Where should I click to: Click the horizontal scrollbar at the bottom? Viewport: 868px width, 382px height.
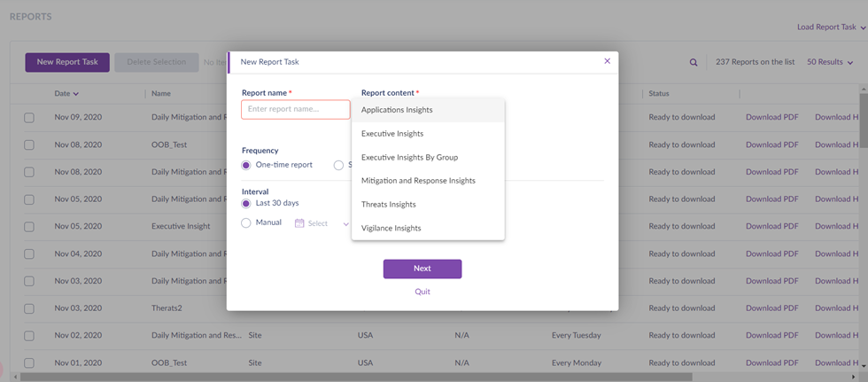click(354, 377)
